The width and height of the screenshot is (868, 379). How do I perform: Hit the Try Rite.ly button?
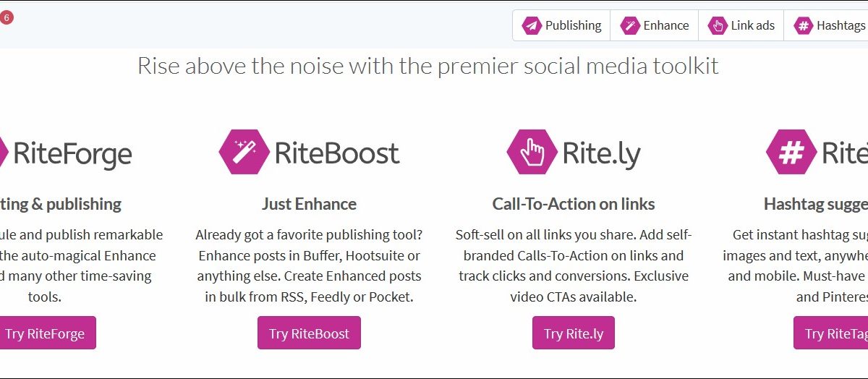(x=574, y=333)
